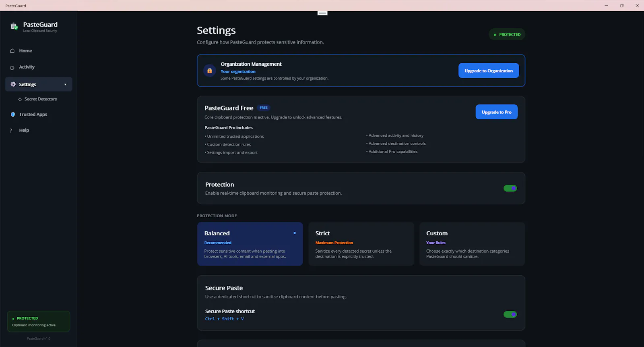Open the Settings section

[x=39, y=84]
